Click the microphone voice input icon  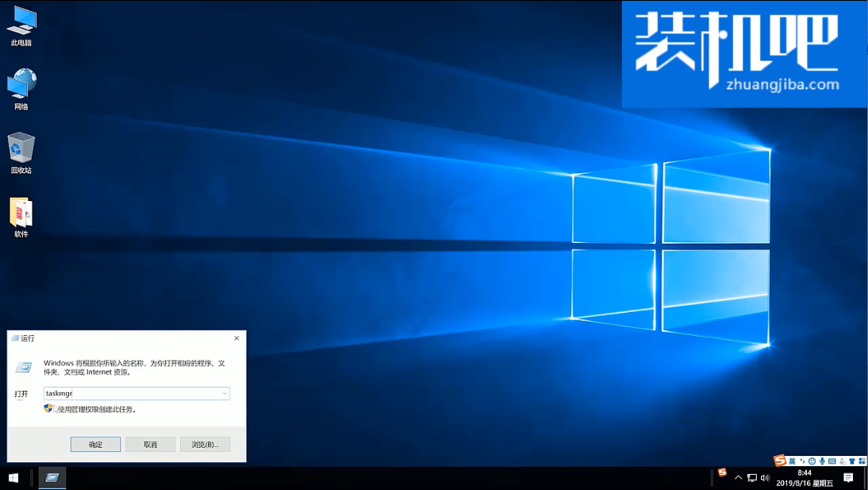822,461
